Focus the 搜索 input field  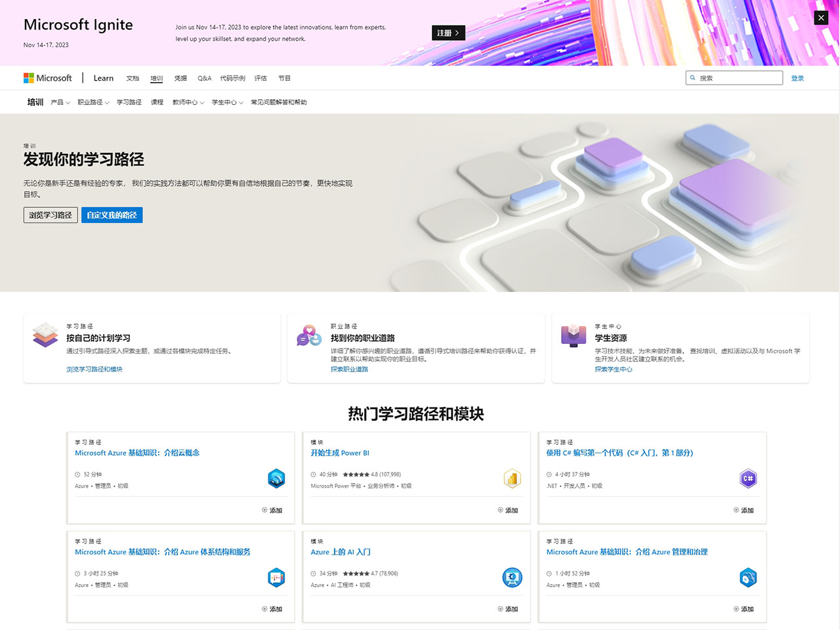pyautogui.click(x=734, y=78)
